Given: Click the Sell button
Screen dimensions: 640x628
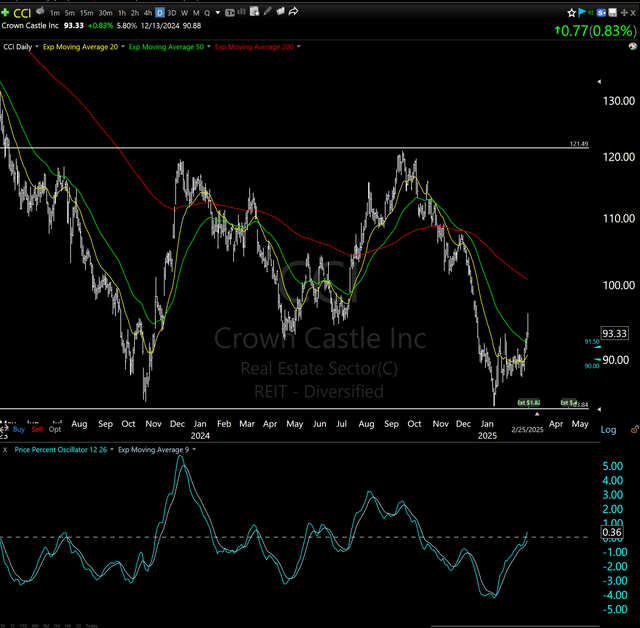Looking at the screenshot, I should click(x=37, y=429).
